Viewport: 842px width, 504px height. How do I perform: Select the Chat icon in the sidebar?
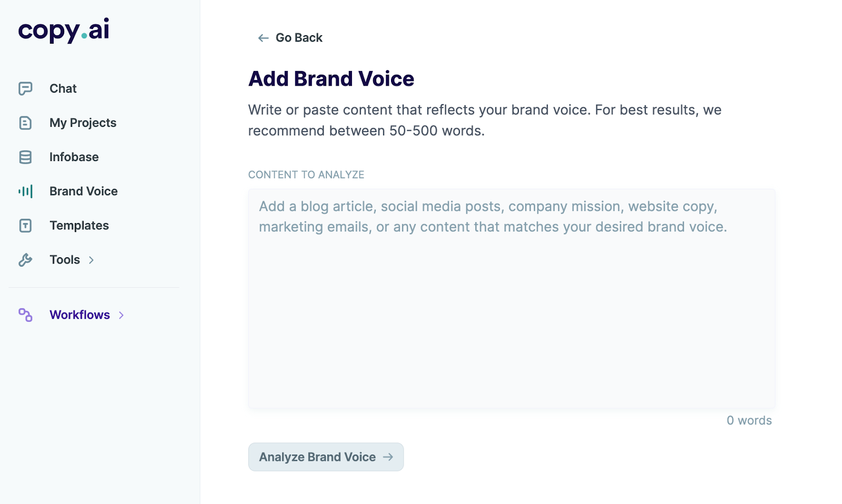tap(26, 88)
